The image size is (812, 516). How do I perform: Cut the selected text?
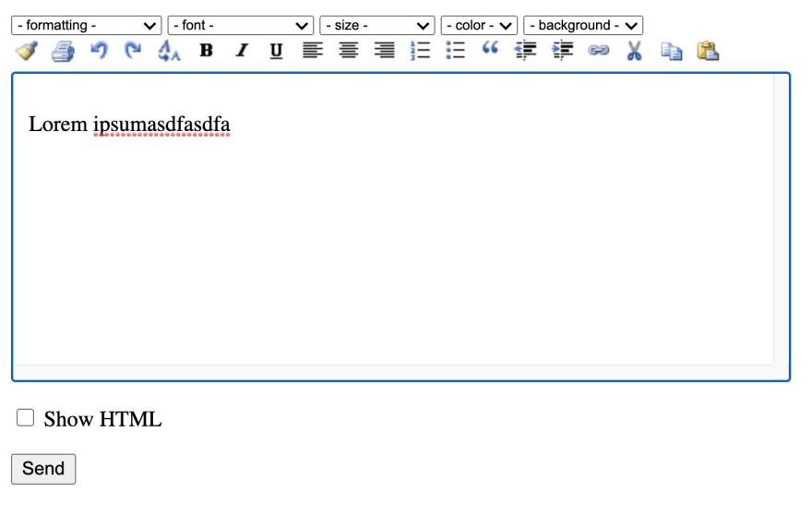click(x=634, y=51)
